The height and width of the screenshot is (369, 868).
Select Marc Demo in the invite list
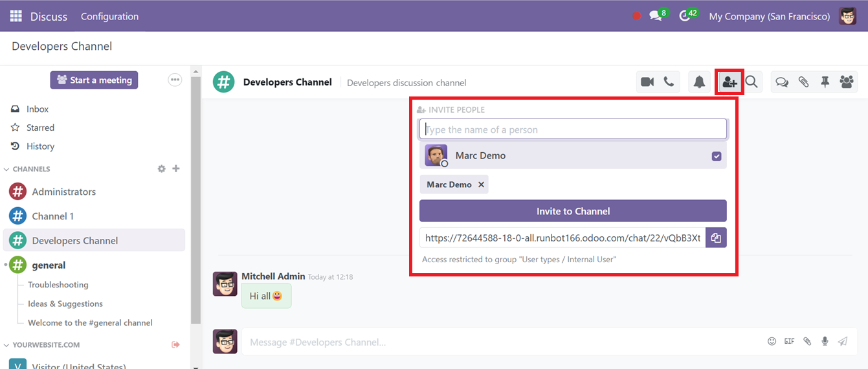[573, 156]
